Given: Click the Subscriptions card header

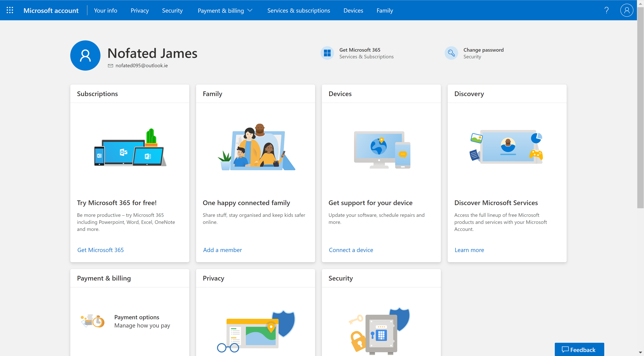Looking at the screenshot, I should click(x=97, y=94).
